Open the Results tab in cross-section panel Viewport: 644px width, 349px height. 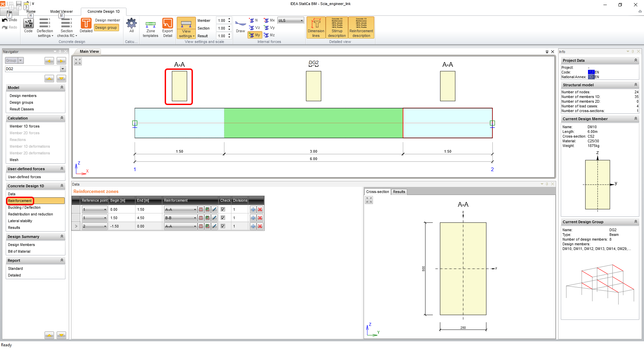pos(399,192)
